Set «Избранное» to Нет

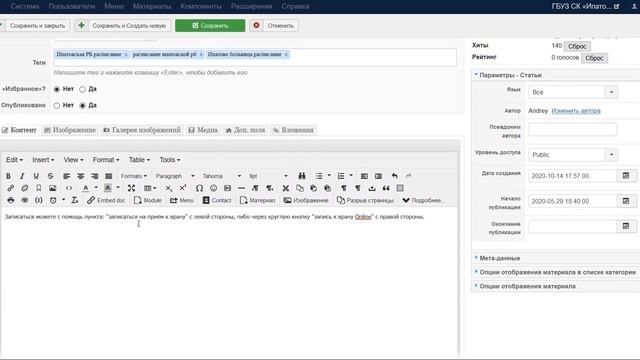point(57,89)
